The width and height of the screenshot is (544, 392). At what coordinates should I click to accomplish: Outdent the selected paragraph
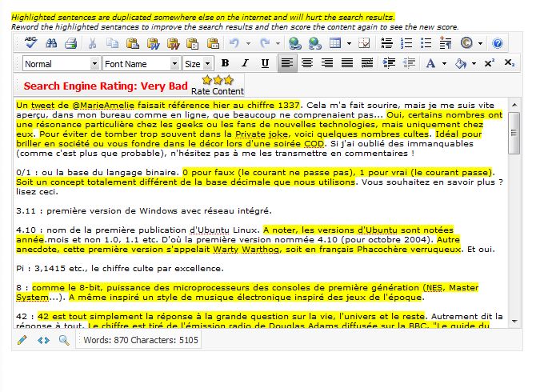pos(409,63)
